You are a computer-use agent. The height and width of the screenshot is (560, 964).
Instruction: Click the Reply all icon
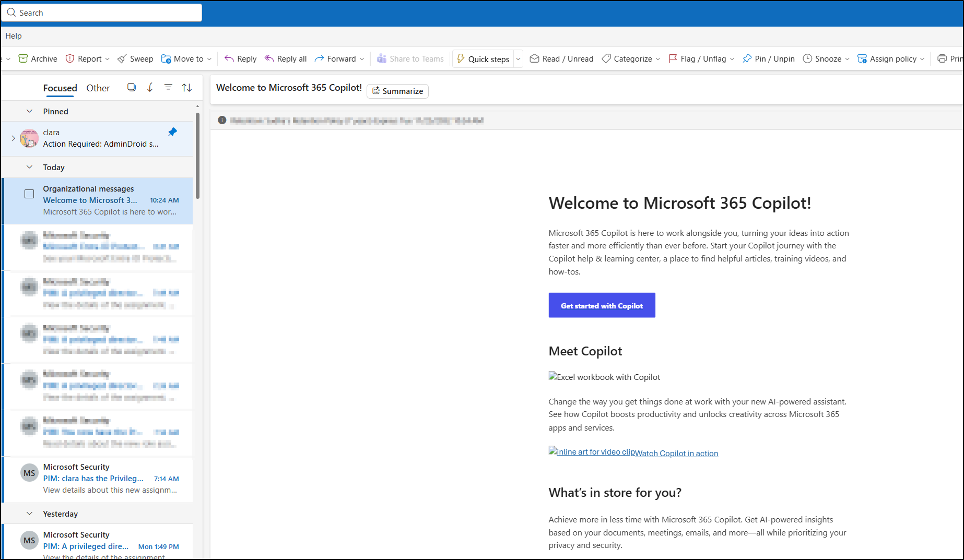pyautogui.click(x=269, y=58)
